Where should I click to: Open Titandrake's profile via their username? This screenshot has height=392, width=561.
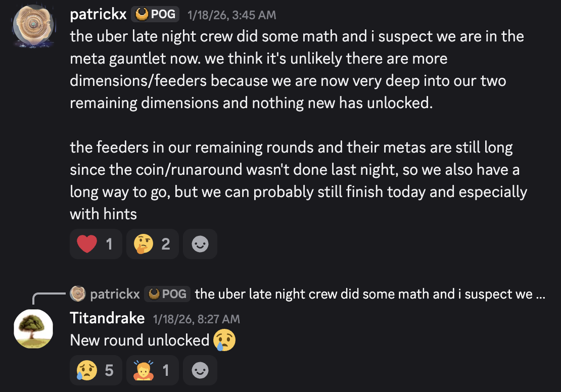[107, 318]
